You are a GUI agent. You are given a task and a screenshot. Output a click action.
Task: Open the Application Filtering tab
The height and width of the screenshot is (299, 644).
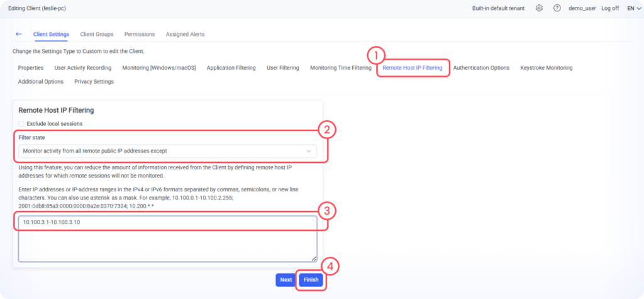point(231,68)
